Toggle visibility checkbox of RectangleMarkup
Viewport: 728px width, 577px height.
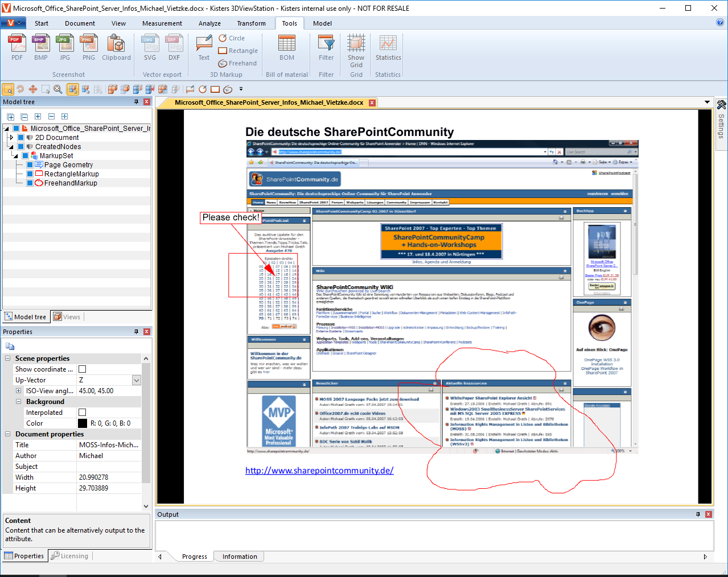tap(30, 174)
